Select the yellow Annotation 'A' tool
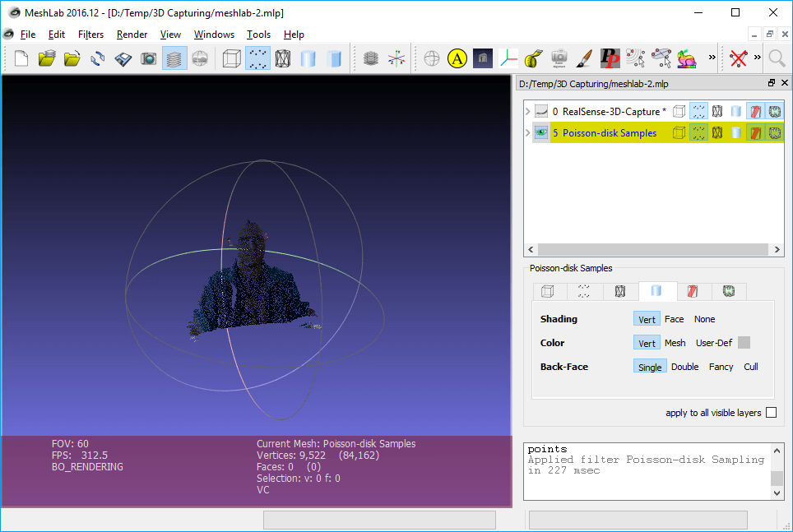793x532 pixels. coord(457,58)
